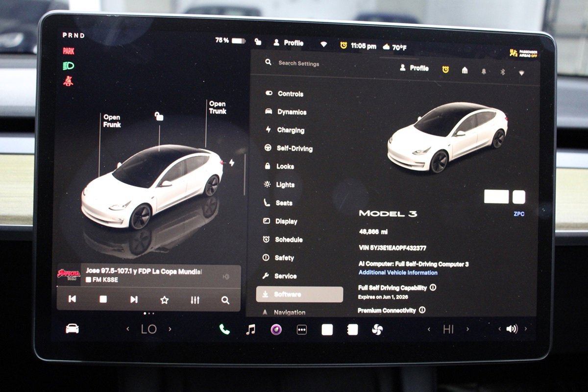This screenshot has width=588, height=392.
Task: Tap the FM KSSE source label
Action: pos(102,280)
